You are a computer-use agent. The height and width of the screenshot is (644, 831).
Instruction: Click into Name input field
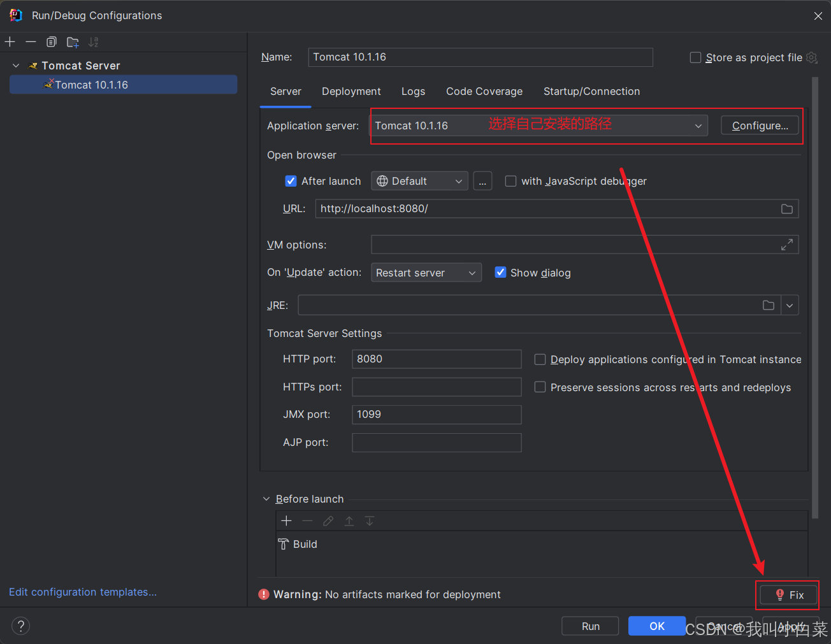(481, 57)
